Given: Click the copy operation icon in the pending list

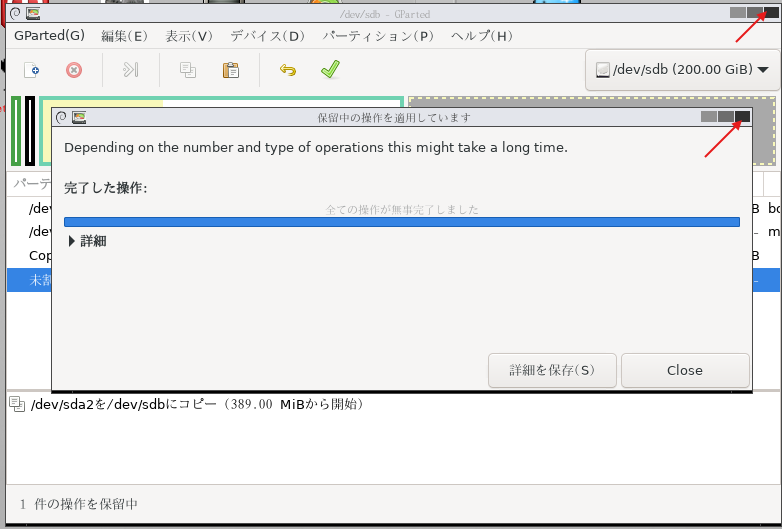Looking at the screenshot, I should point(17,404).
